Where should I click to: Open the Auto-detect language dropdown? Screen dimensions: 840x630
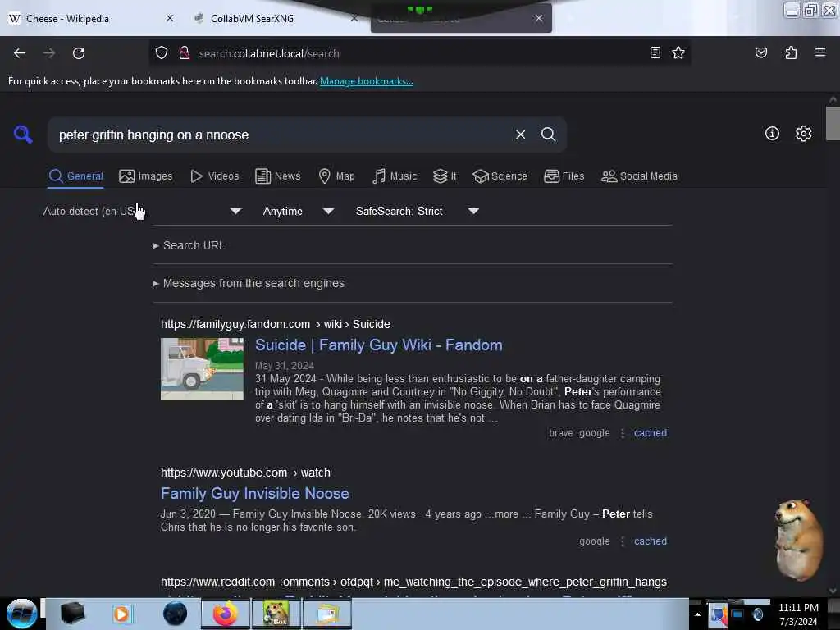pos(142,211)
